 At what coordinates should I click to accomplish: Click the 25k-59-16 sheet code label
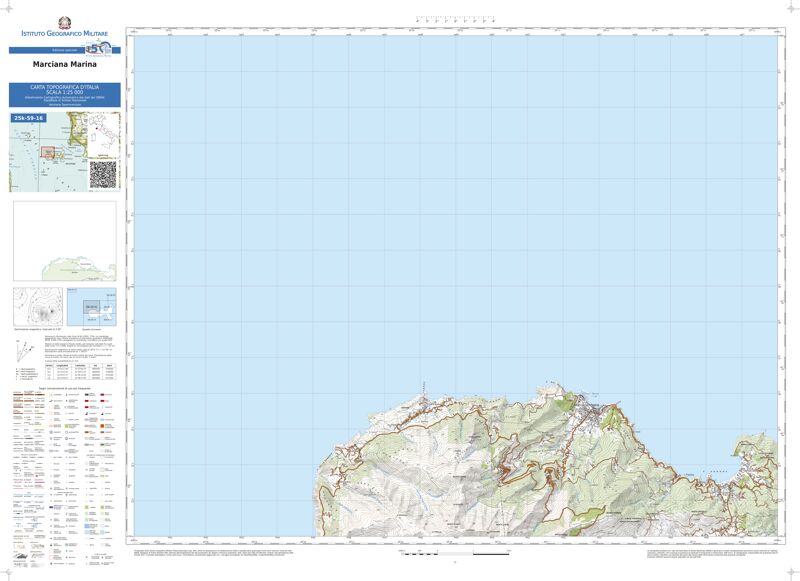click(28, 118)
